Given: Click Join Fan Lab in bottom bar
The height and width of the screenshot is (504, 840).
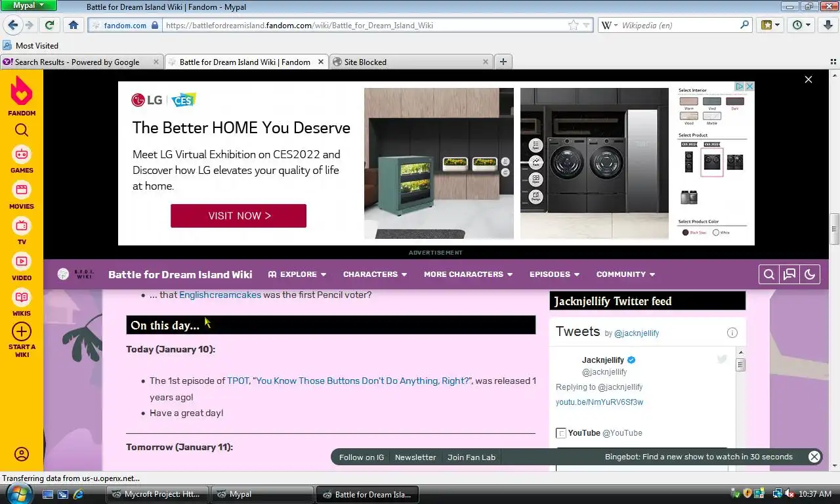Looking at the screenshot, I should pos(471,457).
